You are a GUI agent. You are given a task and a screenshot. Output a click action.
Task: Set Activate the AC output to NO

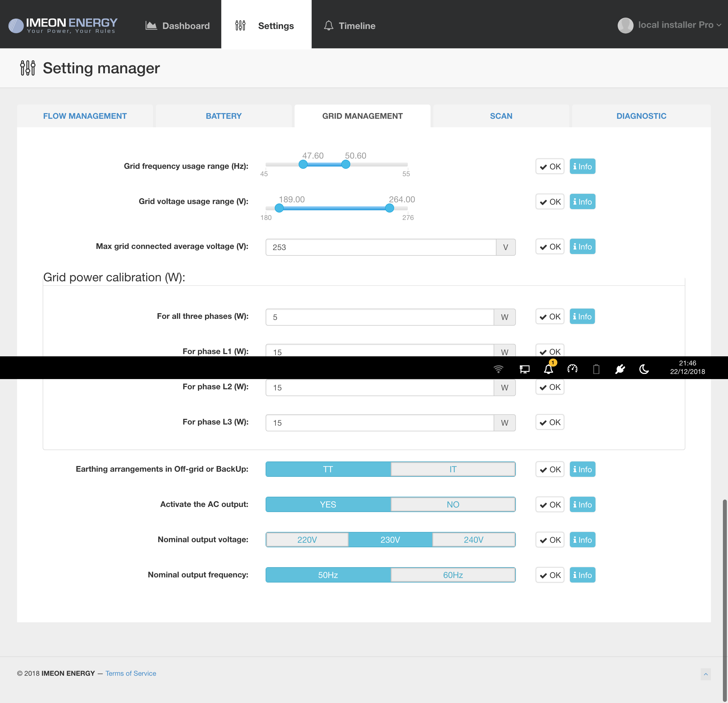click(x=453, y=504)
